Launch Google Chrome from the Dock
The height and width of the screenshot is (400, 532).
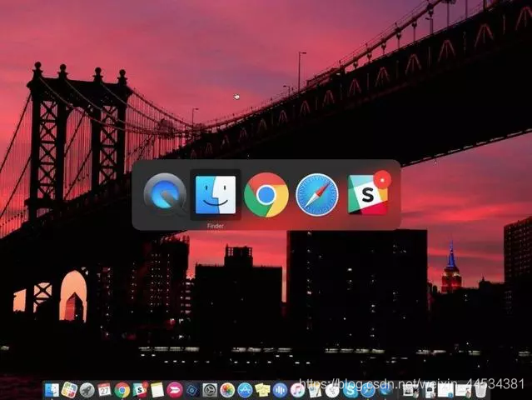122,390
